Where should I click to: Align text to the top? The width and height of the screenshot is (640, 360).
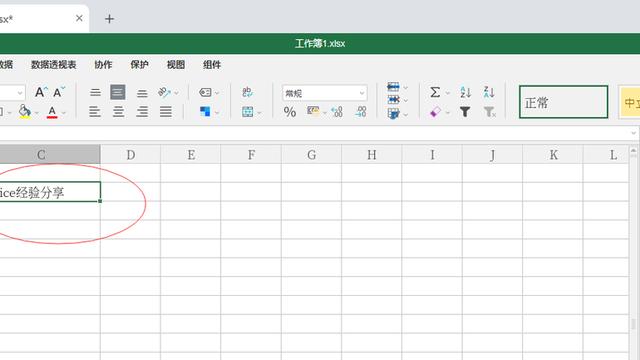pyautogui.click(x=95, y=93)
